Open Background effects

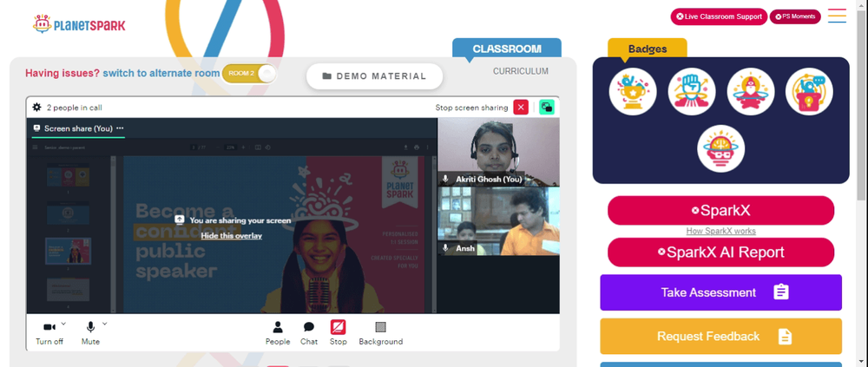point(381,333)
